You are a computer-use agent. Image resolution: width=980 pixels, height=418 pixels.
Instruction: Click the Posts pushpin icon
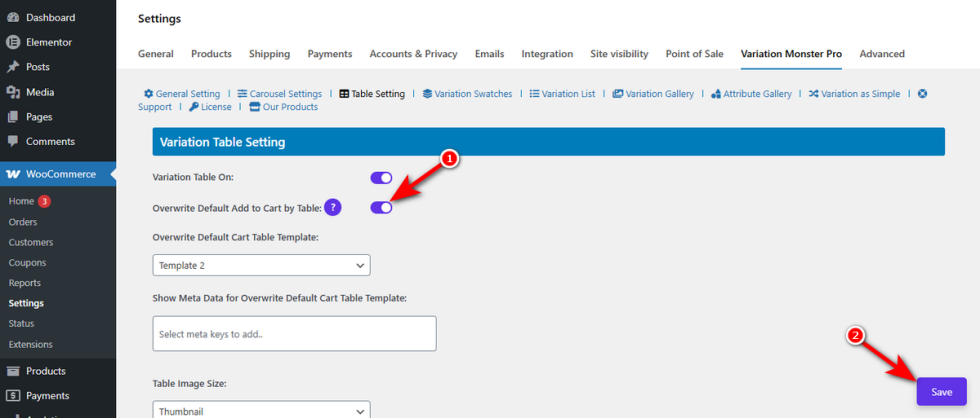(x=12, y=67)
